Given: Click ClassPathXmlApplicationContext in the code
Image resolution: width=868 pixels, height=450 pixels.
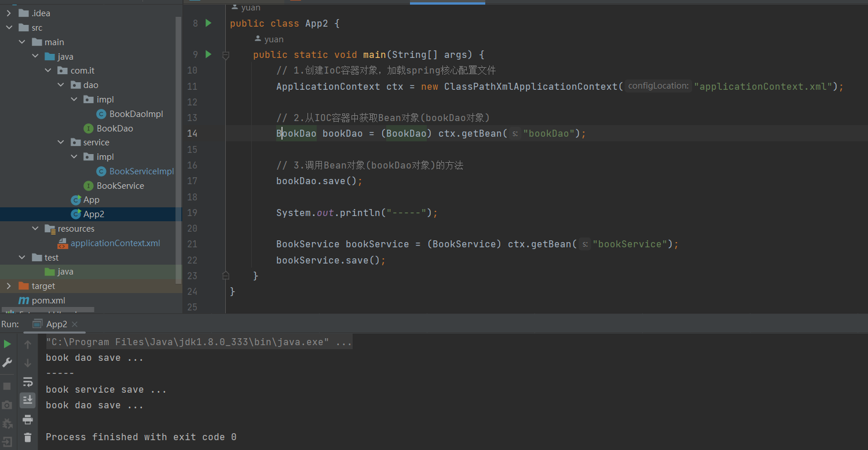Looking at the screenshot, I should 531,86.
